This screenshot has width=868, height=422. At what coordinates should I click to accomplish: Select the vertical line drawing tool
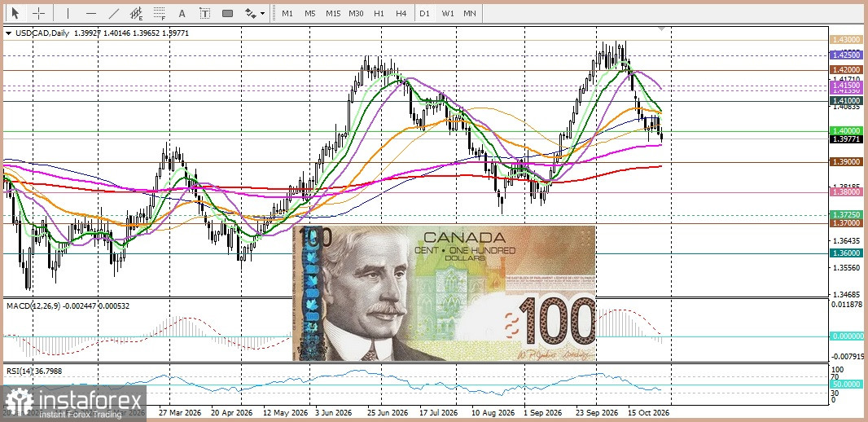coord(68,13)
